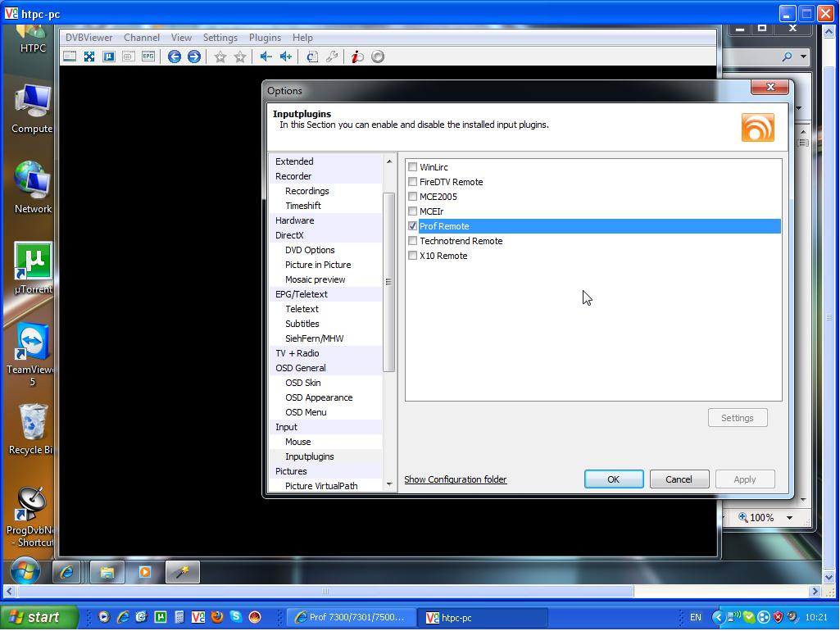Viewport: 840px width, 631px height.
Task: Click the OK button
Action: click(x=613, y=479)
